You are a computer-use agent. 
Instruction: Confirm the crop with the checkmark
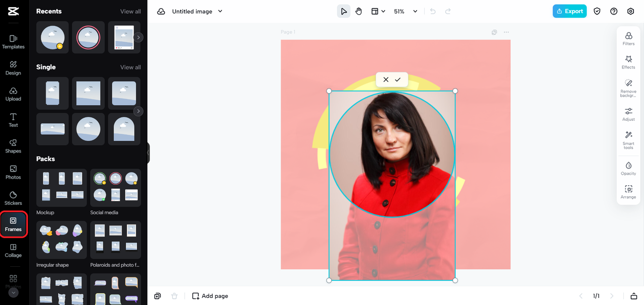tap(398, 80)
